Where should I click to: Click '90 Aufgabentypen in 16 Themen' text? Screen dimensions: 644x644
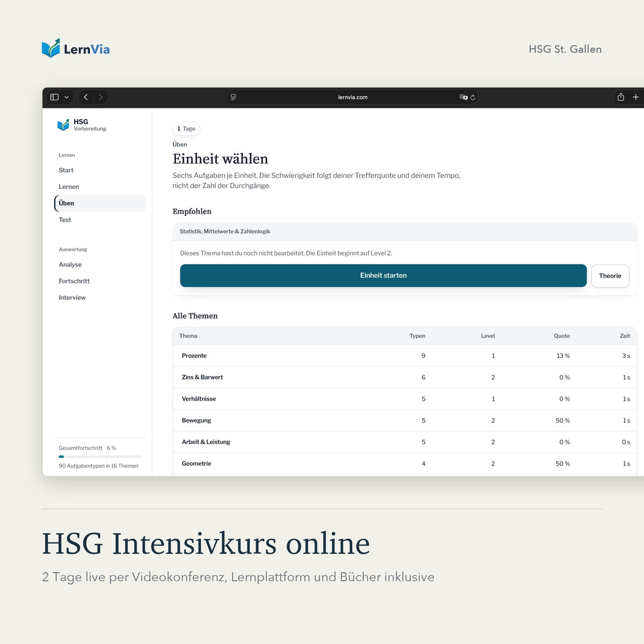(99, 466)
